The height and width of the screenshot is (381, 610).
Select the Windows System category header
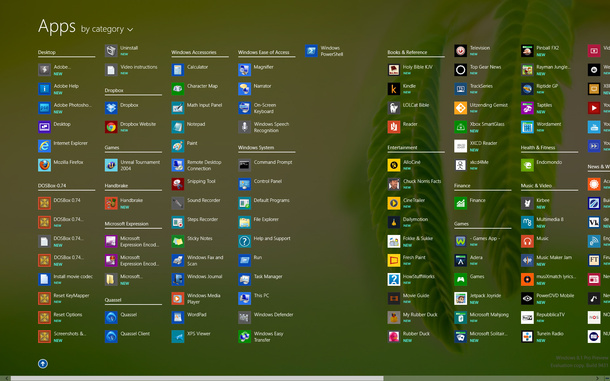(x=256, y=147)
